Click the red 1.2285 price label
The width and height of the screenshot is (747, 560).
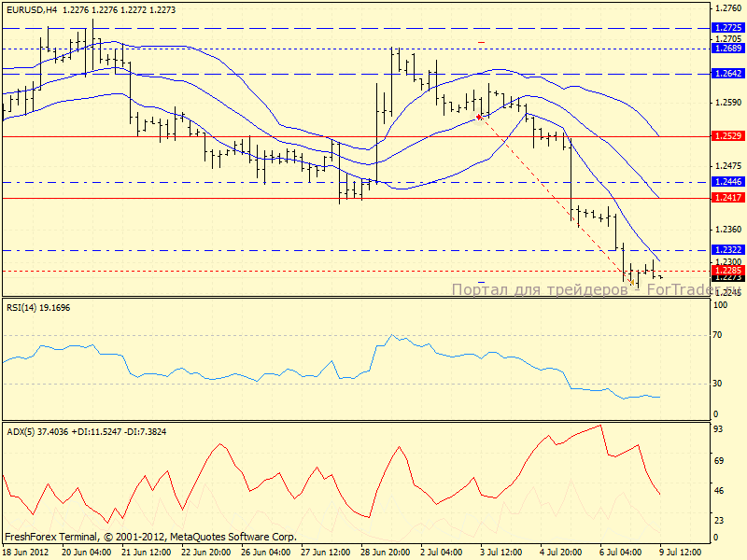728,271
